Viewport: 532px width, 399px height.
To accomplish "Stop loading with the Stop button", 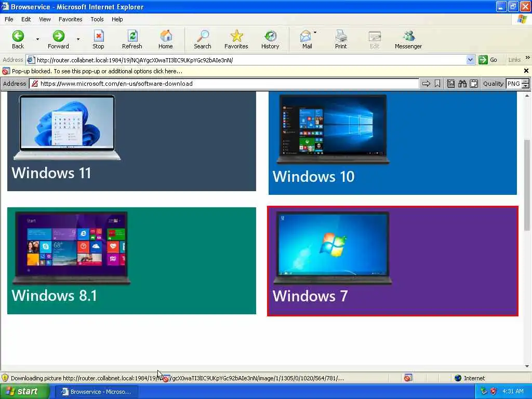I will coord(98,39).
